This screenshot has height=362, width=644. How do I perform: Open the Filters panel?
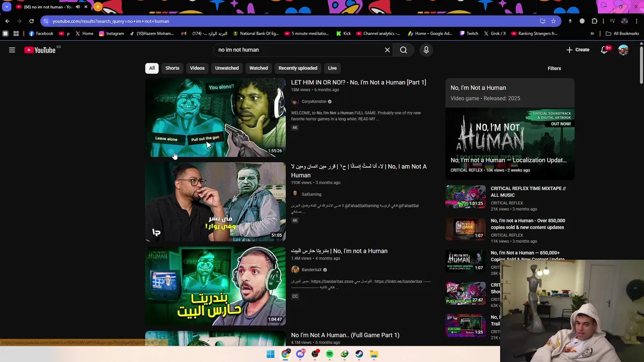(x=554, y=68)
